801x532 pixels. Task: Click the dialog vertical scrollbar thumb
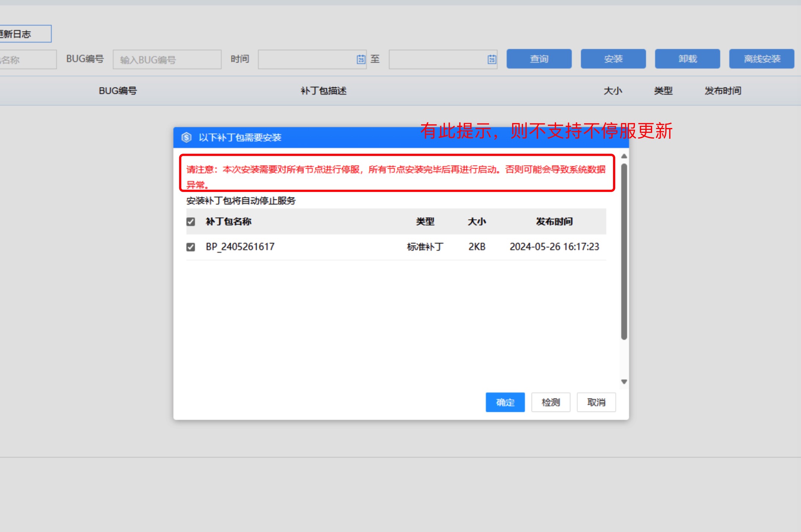click(624, 251)
